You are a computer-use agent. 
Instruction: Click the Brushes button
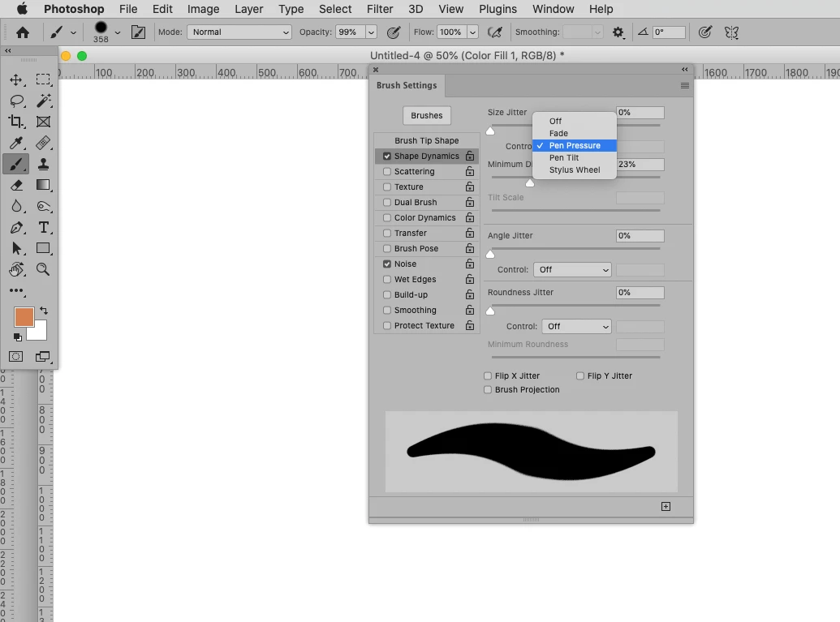click(426, 116)
